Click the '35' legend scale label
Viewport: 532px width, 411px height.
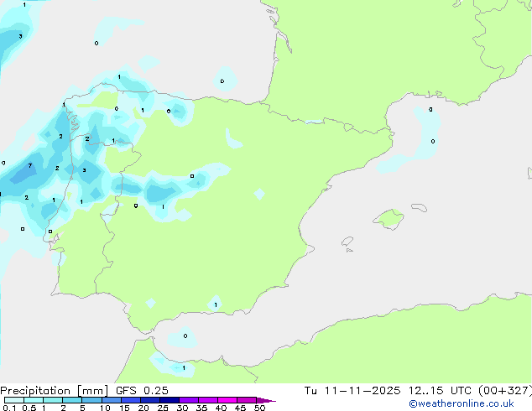[x=201, y=408]
